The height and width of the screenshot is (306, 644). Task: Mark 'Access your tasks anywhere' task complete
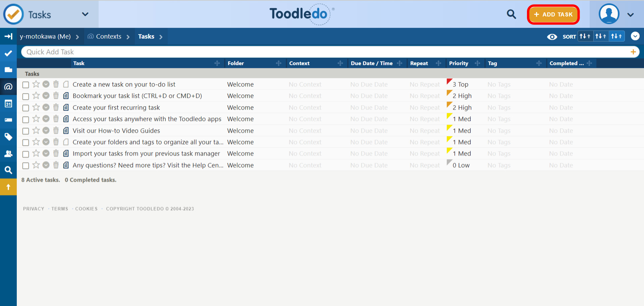click(x=25, y=119)
